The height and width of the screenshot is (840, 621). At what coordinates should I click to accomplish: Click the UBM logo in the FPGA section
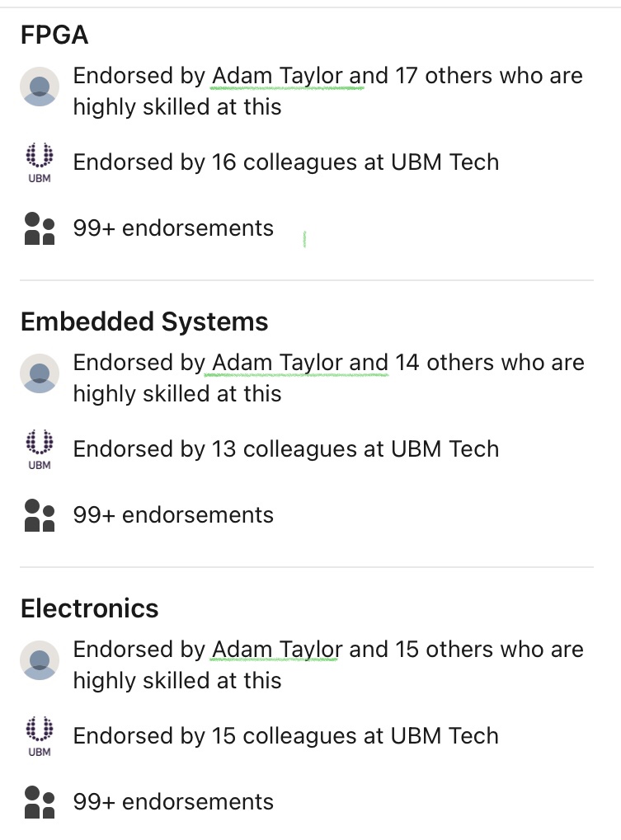pos(40,161)
